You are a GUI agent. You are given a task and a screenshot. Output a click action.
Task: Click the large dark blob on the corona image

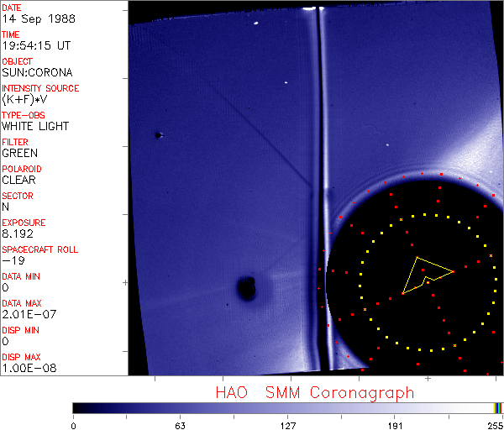246,289
